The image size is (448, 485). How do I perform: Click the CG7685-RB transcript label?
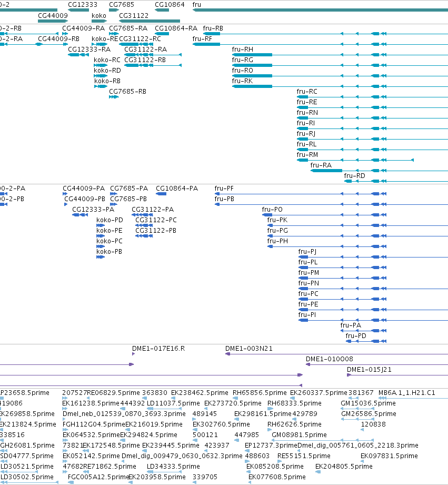(128, 92)
